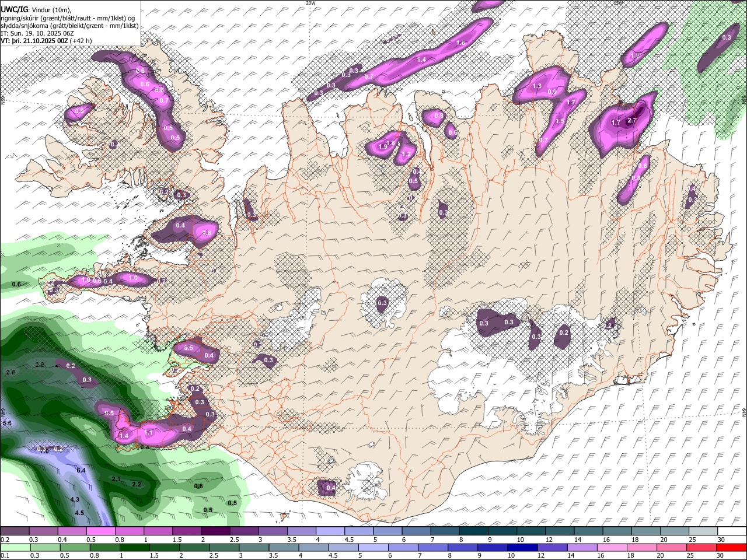Click the bold 'VT: þri. 21.10.2025 00Z' text

(x=34, y=41)
